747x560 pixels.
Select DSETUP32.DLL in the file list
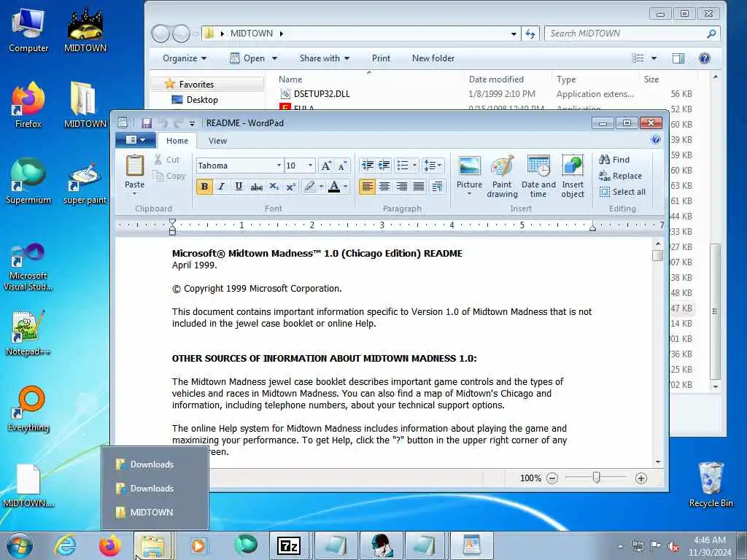tap(322, 94)
